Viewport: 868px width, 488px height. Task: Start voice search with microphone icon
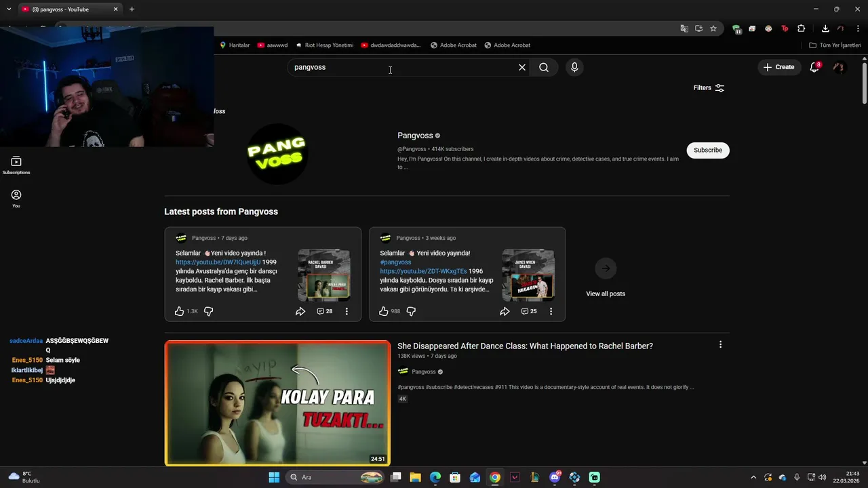[x=574, y=67]
